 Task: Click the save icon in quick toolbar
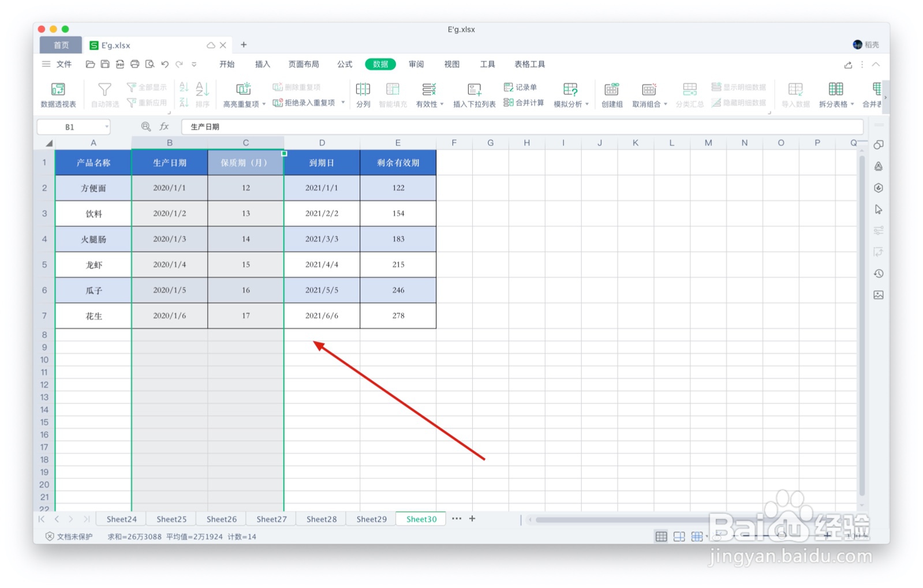[x=105, y=64]
